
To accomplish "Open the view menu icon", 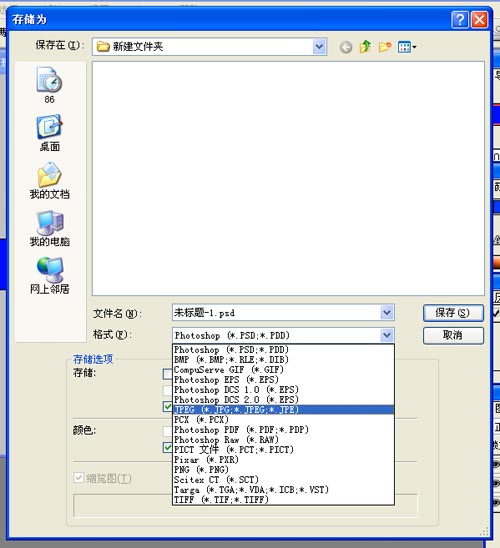I will coord(407,47).
